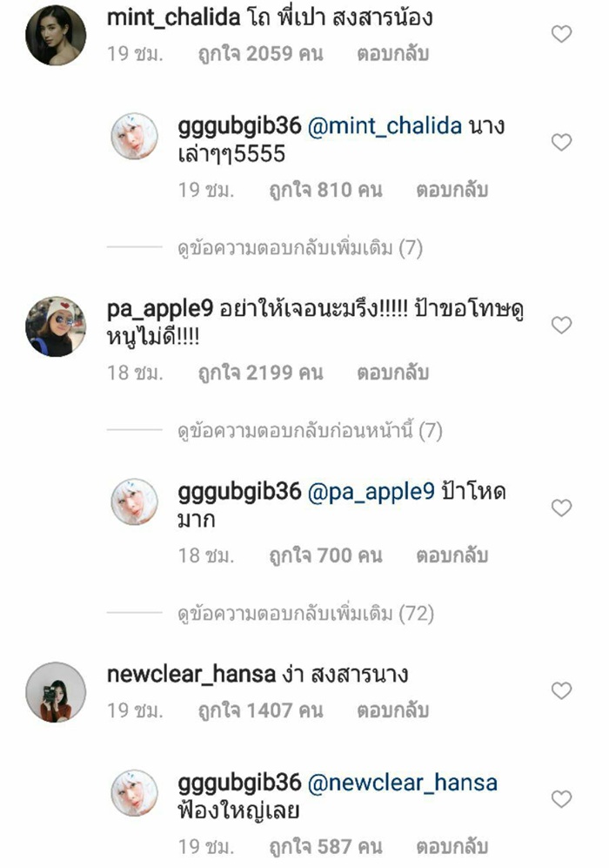The image size is (609, 868).
Task: Expand 7 more replies under mint_chalida thread
Action: pos(300,248)
